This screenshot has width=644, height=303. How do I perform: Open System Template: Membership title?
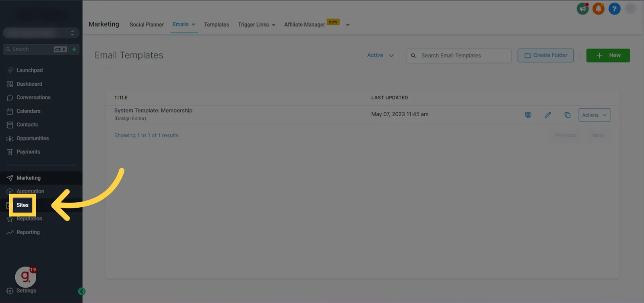point(153,110)
